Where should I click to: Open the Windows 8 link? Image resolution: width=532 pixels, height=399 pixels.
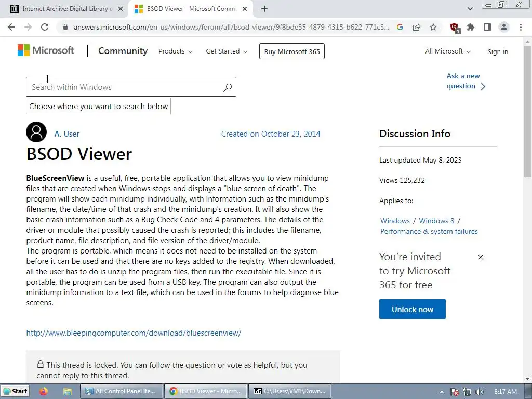coord(436,221)
